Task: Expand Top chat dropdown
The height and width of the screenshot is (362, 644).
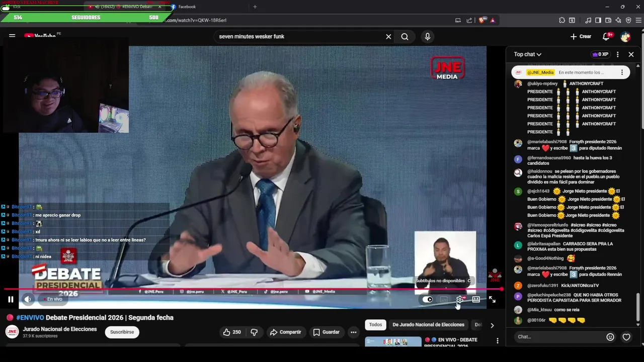Action: [527, 54]
